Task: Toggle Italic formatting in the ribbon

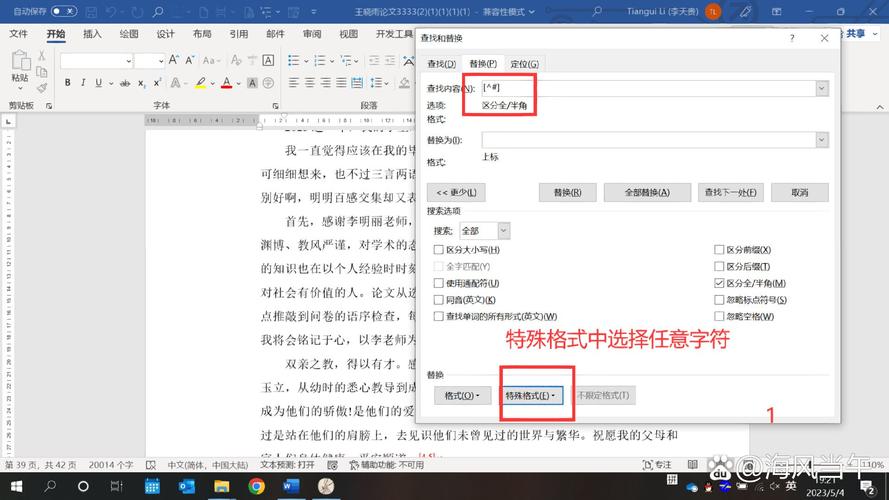Action: [x=83, y=83]
